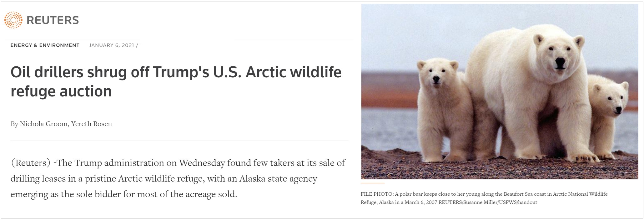Click the slash after the article date
Screen dimensions: 644x221
click(x=137, y=45)
